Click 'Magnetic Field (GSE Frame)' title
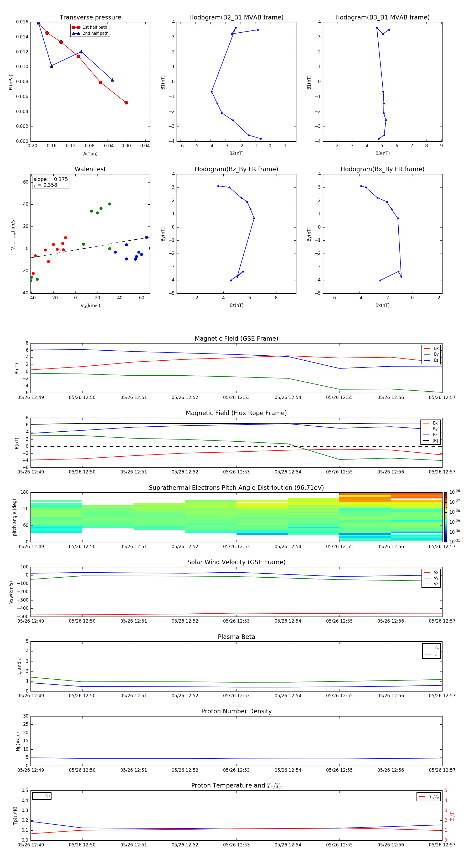The width and height of the screenshot is (473, 868). [236, 339]
